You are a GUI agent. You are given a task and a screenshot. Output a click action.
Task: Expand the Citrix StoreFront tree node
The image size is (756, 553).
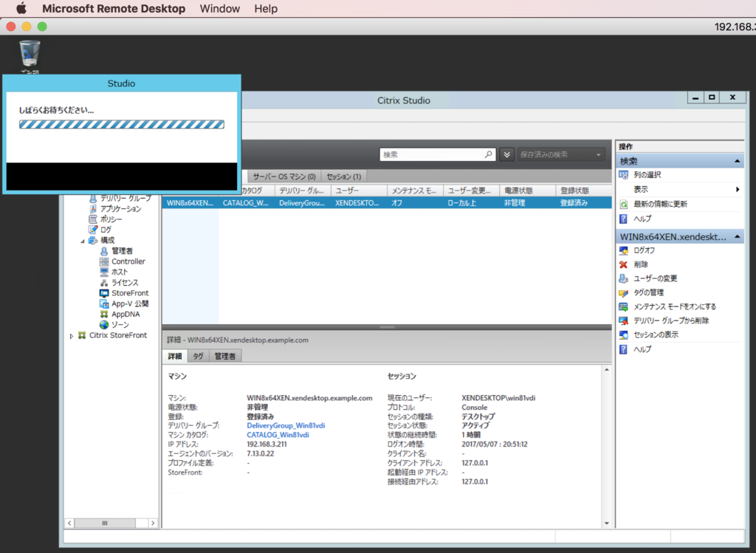(72, 336)
